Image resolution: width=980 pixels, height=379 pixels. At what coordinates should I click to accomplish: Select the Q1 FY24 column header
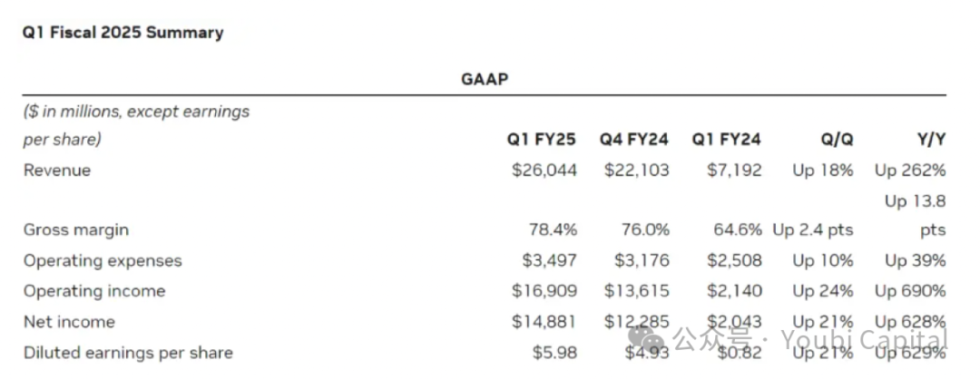click(726, 140)
